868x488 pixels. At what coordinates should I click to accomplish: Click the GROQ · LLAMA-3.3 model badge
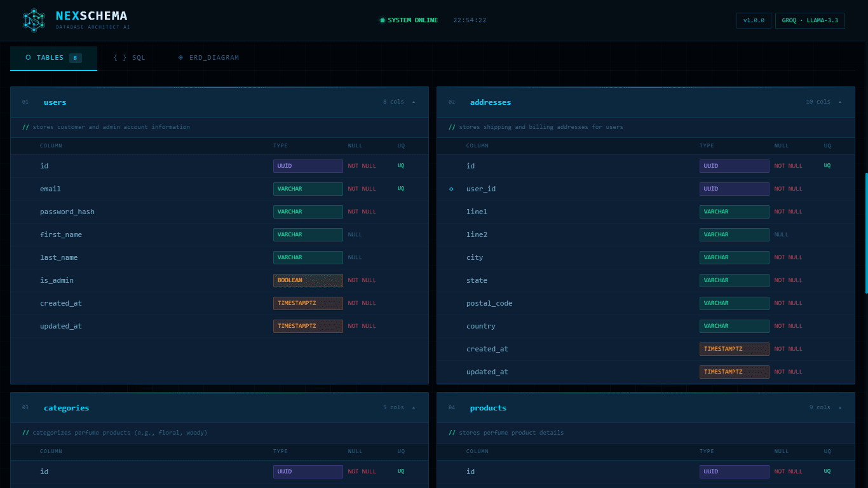[810, 20]
